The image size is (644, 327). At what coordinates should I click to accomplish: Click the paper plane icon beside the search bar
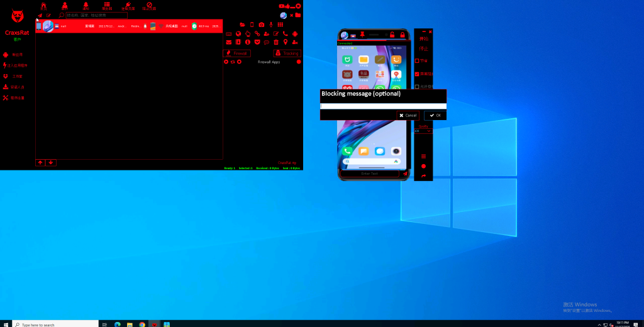coord(40,16)
